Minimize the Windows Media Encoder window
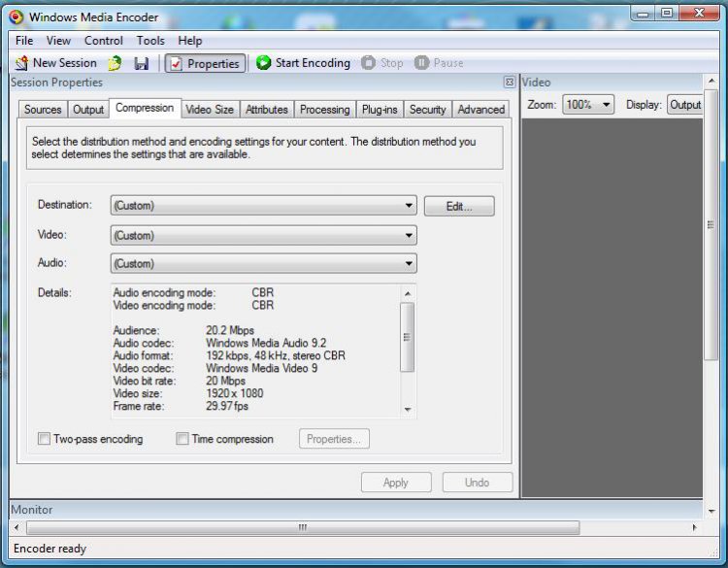728x568 pixels. [x=643, y=14]
